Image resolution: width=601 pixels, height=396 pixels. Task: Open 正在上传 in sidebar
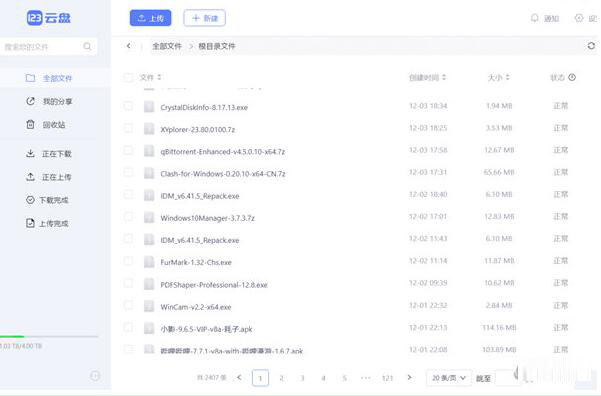(49, 177)
